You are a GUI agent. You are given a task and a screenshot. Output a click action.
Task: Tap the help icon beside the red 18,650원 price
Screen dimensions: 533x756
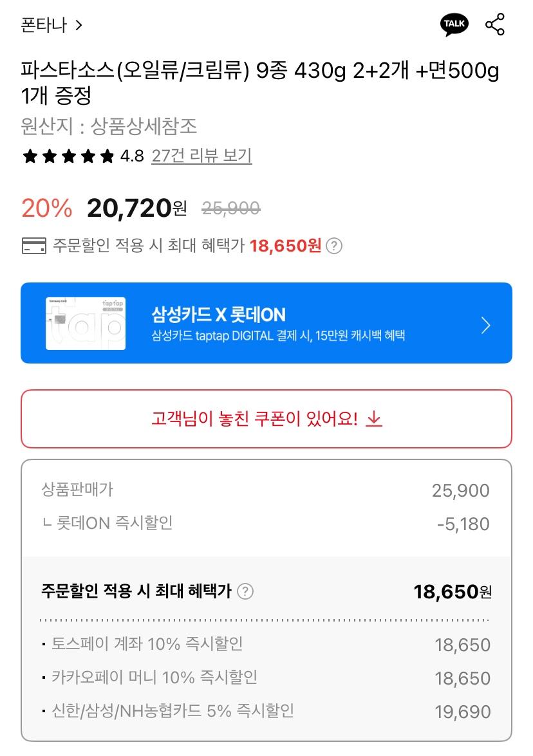pyautogui.click(x=334, y=246)
